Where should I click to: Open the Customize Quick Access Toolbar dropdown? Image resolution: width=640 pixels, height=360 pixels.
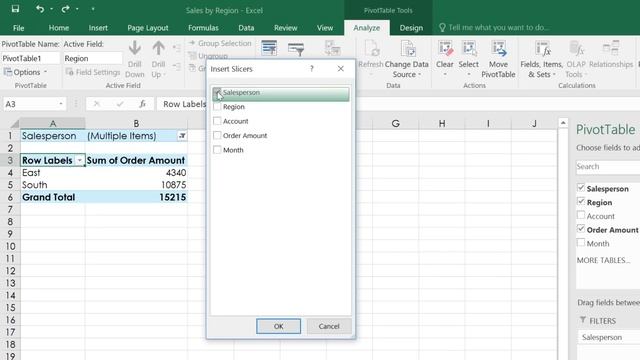(x=93, y=9)
